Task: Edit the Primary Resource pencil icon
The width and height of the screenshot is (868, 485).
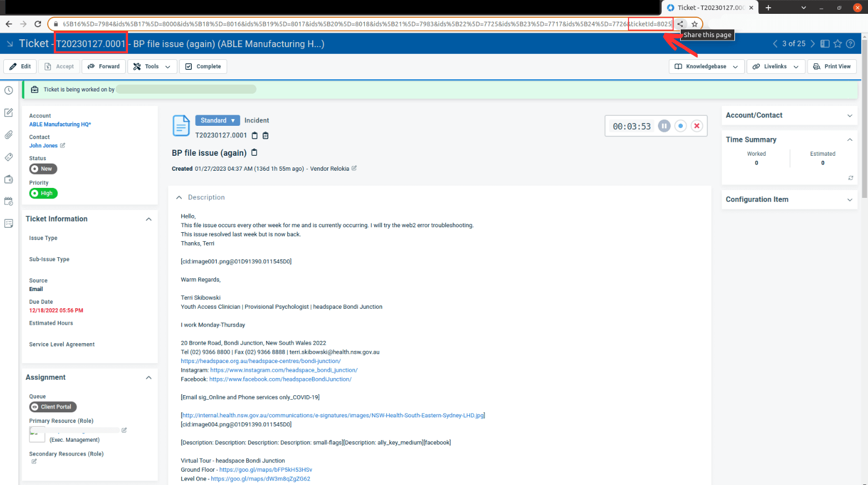Action: click(124, 430)
